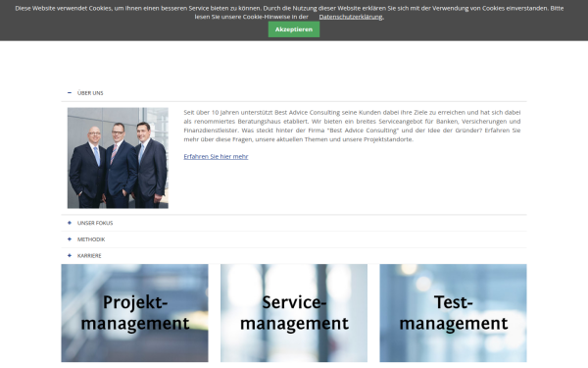The height and width of the screenshot is (368, 588).
Task: Open the Servicemanagement tile
Action: [294, 313]
